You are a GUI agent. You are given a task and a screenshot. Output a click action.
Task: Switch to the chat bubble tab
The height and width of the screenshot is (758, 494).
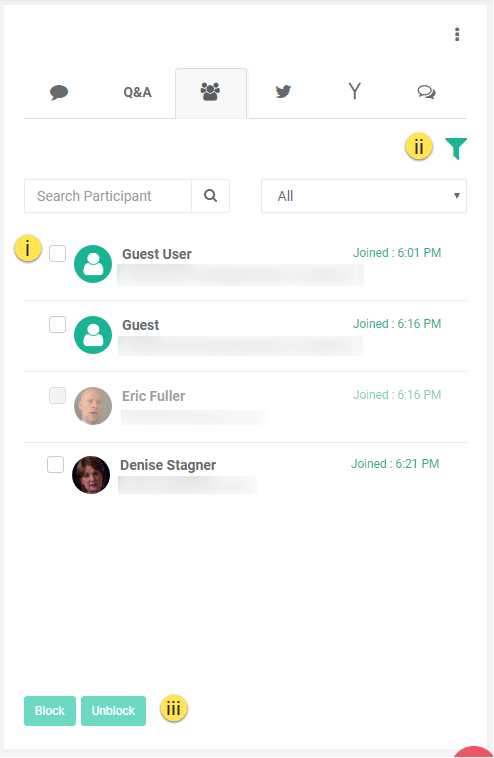tap(59, 92)
